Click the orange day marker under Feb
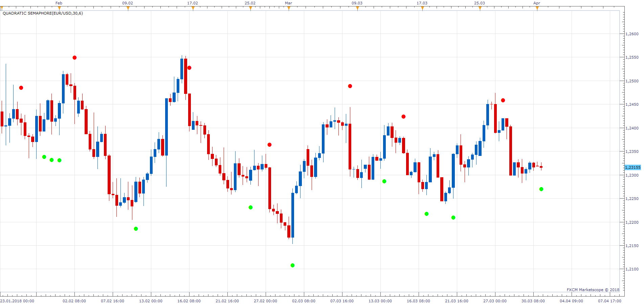This screenshot has height=305, width=644. click(59, 8)
